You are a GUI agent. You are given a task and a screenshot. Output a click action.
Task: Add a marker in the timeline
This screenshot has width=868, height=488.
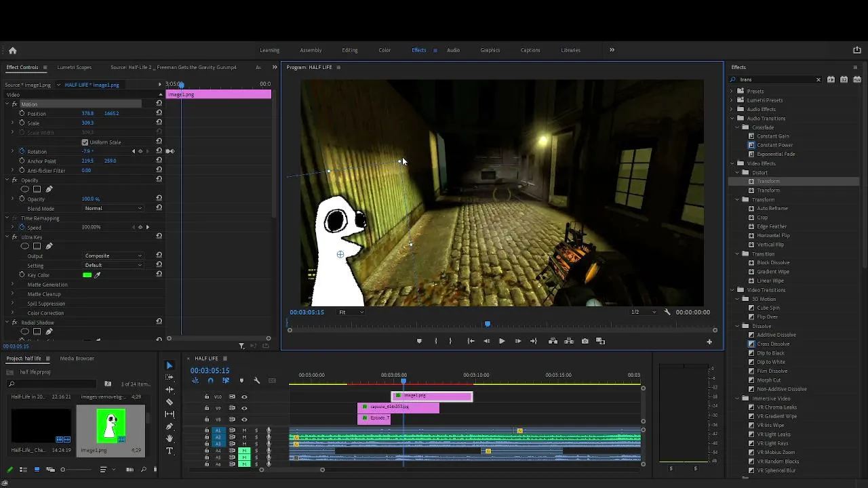point(241,380)
